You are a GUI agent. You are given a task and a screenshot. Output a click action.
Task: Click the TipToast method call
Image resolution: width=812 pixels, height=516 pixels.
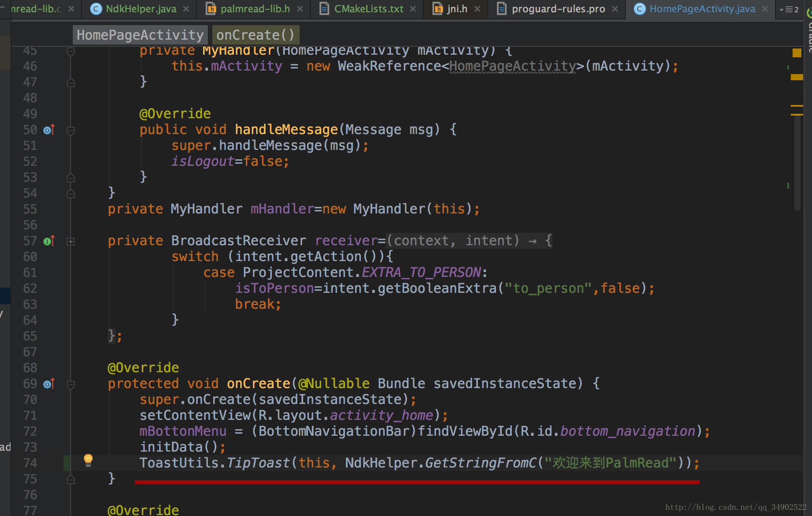click(259, 463)
